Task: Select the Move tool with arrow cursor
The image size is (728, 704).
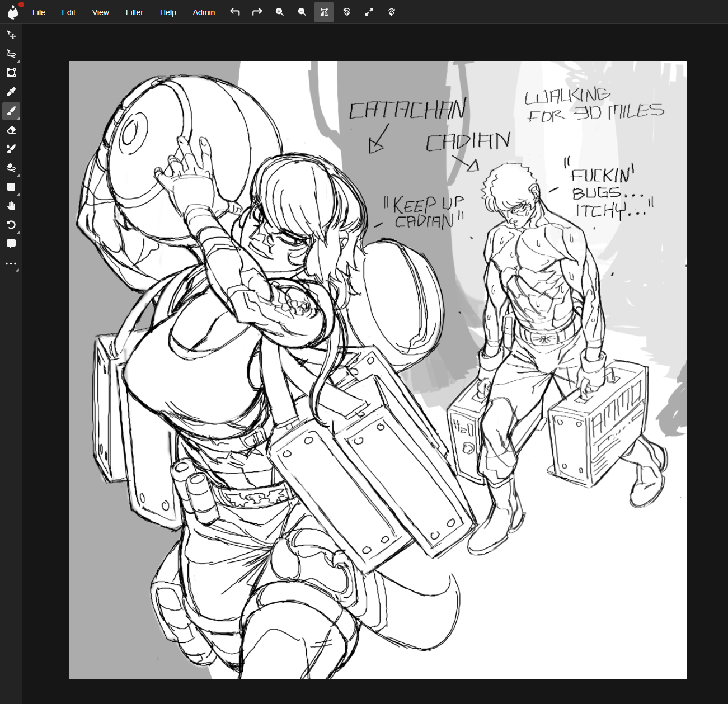Action: coord(11,35)
